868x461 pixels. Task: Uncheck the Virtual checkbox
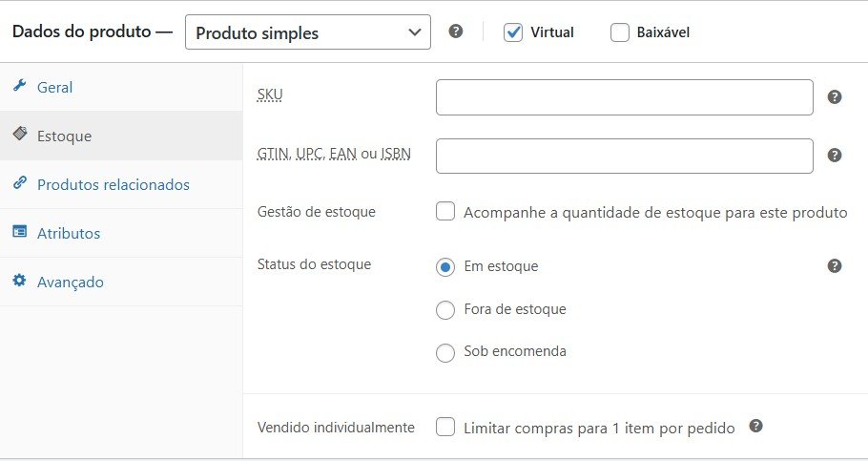point(513,32)
